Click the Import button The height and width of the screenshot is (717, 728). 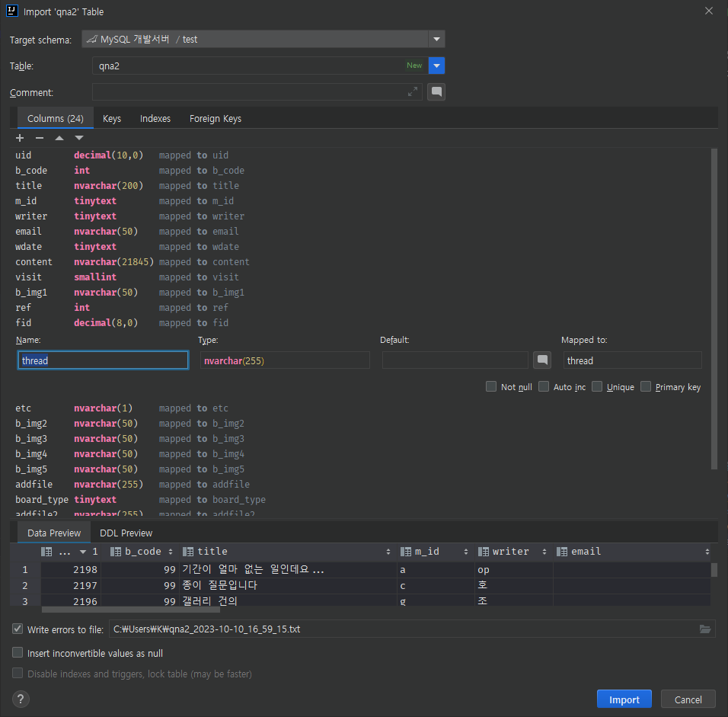click(624, 699)
